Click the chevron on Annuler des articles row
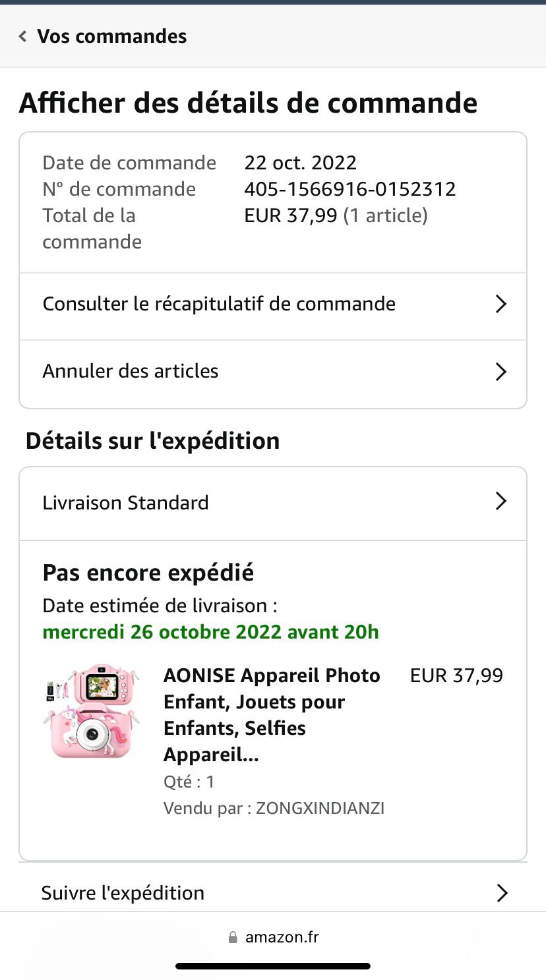Screen dimensions: 546x980 click(501, 372)
